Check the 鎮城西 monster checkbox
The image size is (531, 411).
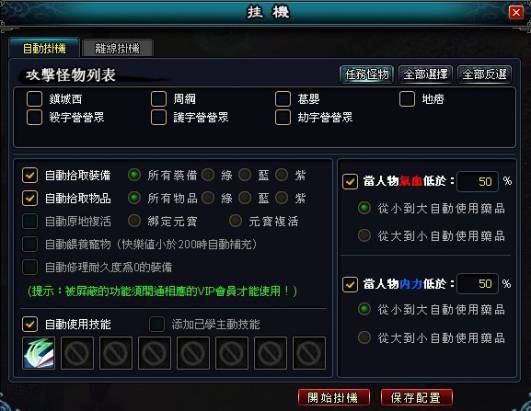(x=35, y=99)
